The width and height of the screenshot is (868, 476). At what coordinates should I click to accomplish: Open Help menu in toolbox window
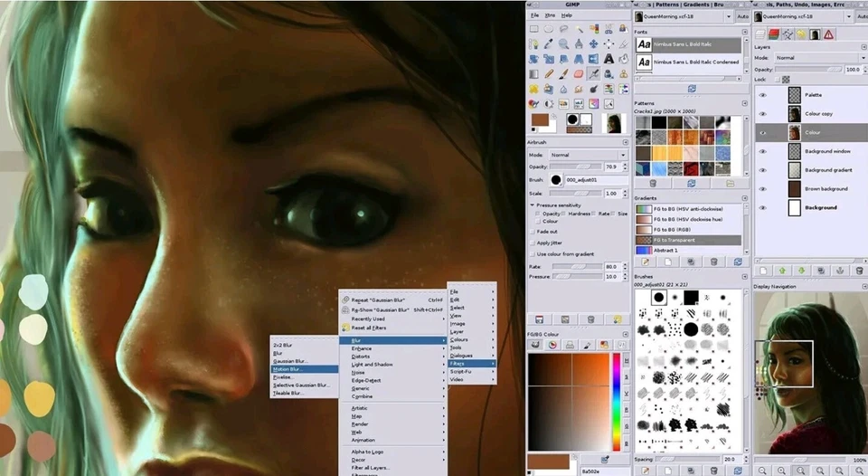(x=567, y=15)
